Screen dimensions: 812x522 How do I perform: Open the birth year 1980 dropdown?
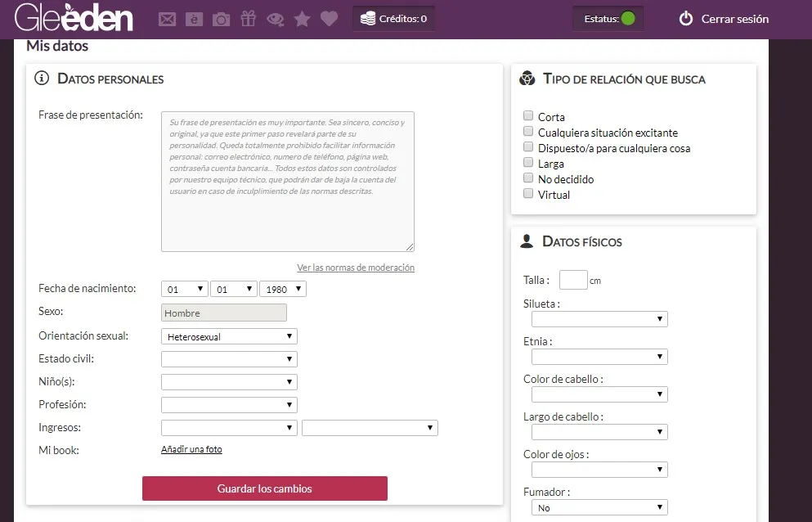pos(283,290)
